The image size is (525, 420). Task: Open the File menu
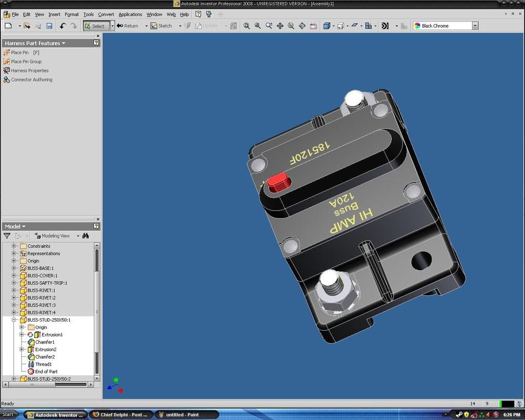pyautogui.click(x=15, y=14)
